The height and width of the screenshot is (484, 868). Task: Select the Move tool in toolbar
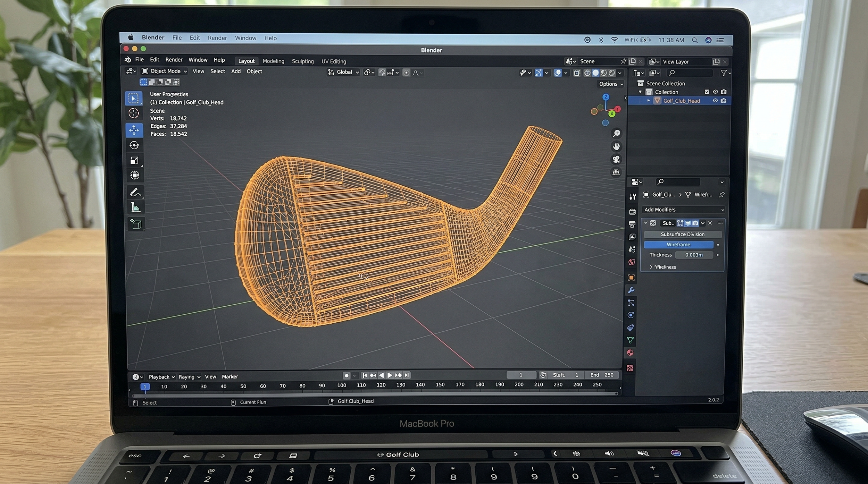134,130
